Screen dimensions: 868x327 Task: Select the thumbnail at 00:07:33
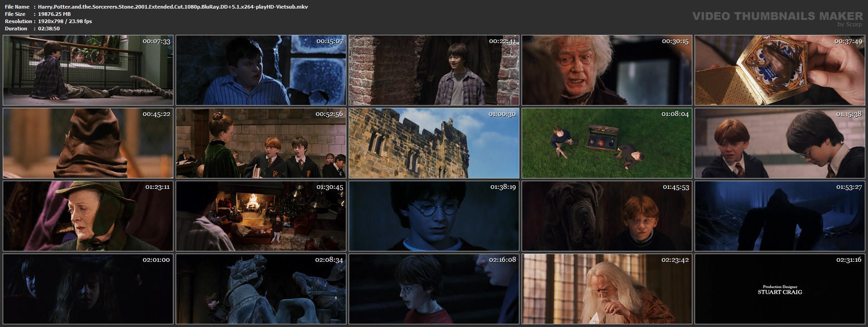point(88,70)
